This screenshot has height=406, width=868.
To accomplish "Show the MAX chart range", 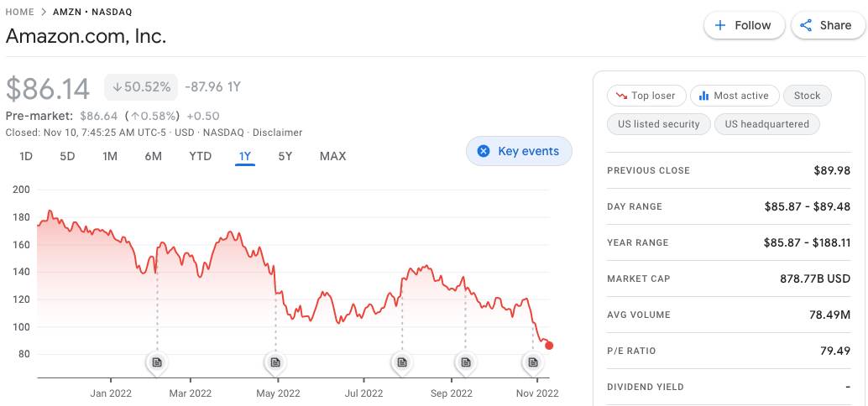I will [x=332, y=156].
